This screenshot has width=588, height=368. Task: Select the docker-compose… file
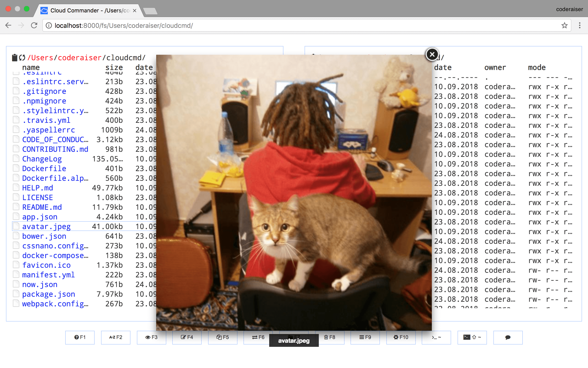pyautogui.click(x=55, y=255)
